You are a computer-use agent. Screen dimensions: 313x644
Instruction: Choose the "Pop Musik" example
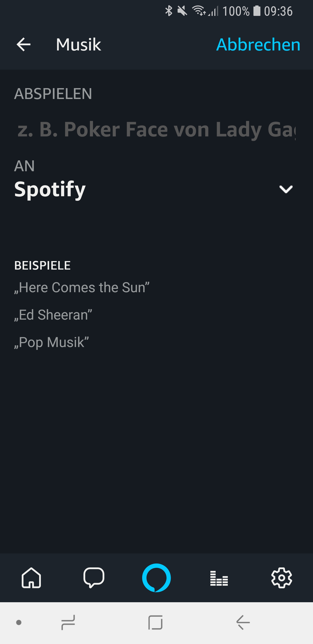click(x=52, y=342)
